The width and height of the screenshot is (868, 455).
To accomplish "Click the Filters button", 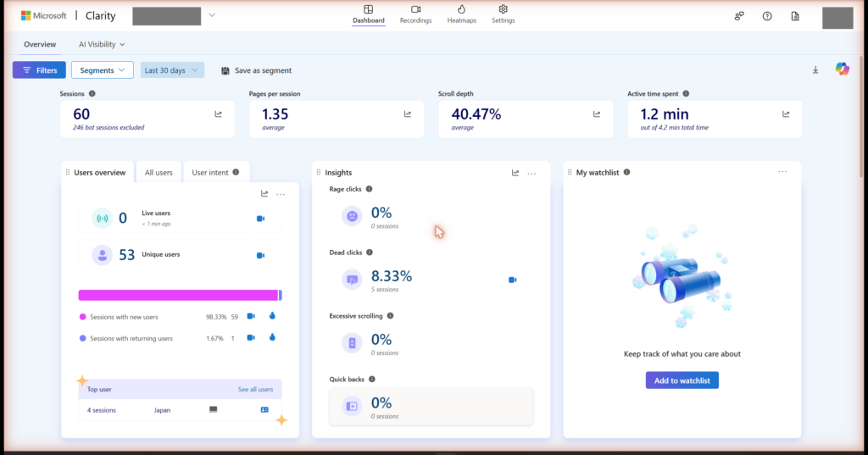I will coord(39,70).
